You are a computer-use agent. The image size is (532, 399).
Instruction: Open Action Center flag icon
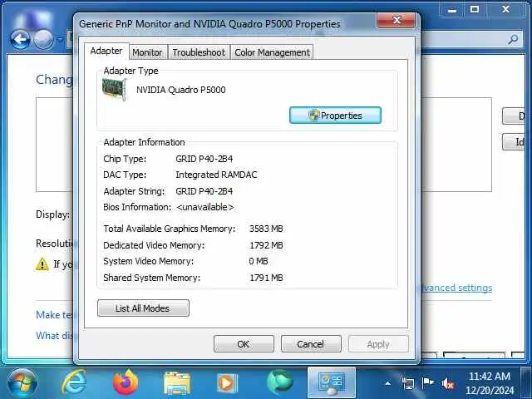tap(427, 383)
